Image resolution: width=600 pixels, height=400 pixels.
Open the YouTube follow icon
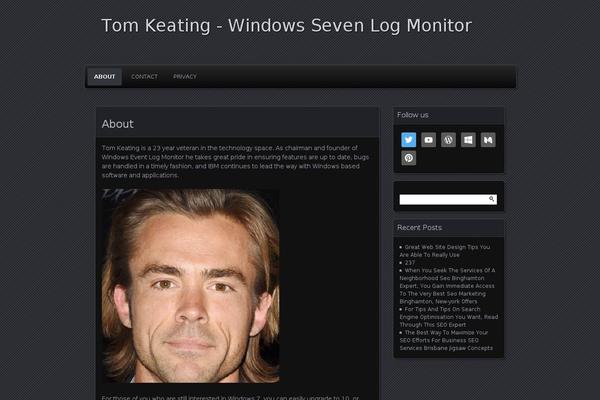point(429,140)
